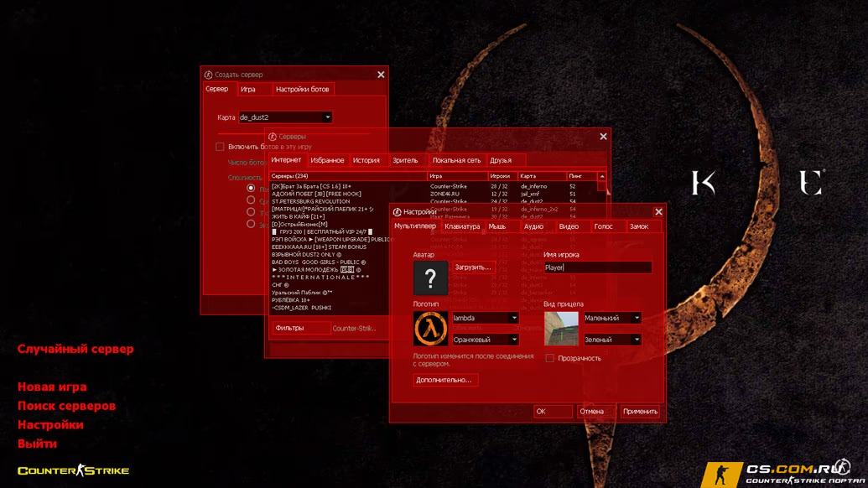The height and width of the screenshot is (488, 868).
Task: Select server ВЗРЫВНОЙ DUST2 ONLY
Action: point(307,255)
